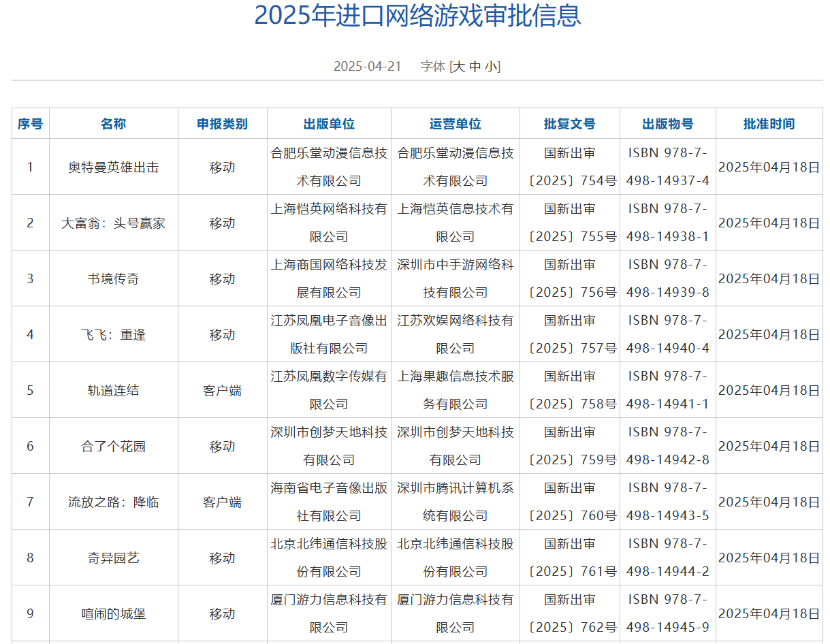Viewport: 830px width, 644px height.
Task: Click operator 厦门游力信息科技有限公司 in 运营单位 column
Action: 456,613
